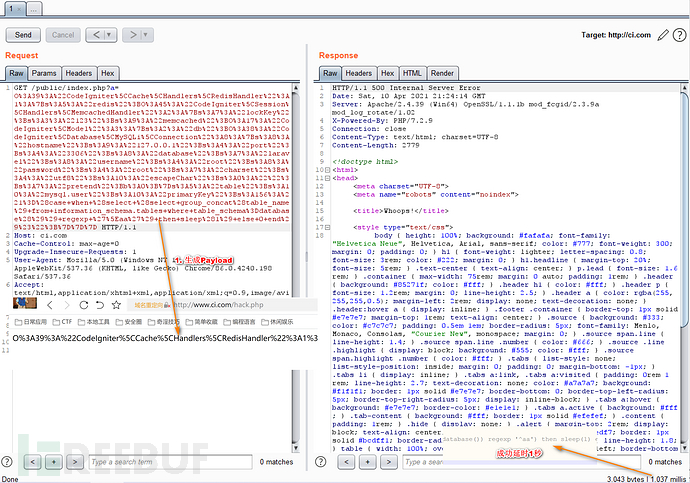Open the 日常应用 bookmarks folder

click(x=31, y=322)
